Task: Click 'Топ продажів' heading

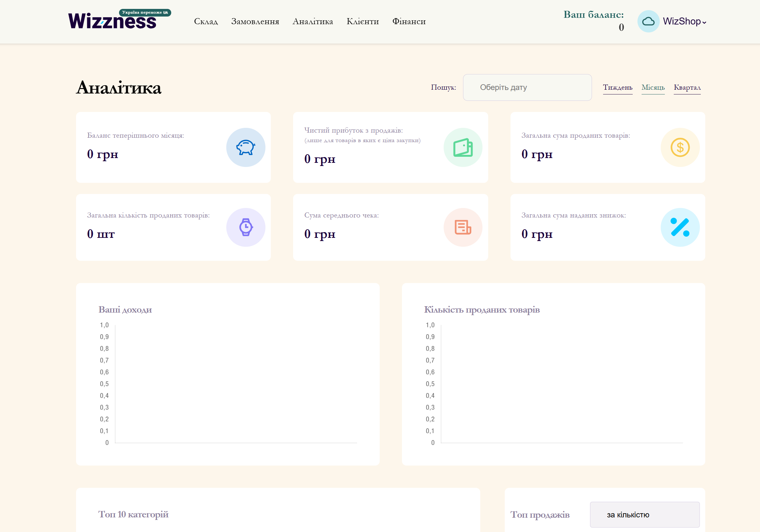Action: [539, 515]
